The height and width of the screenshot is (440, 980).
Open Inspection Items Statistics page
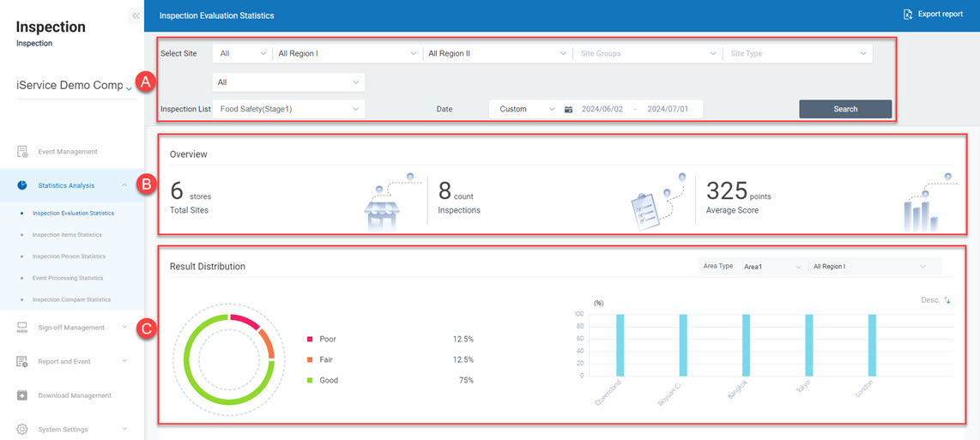pyautogui.click(x=67, y=235)
